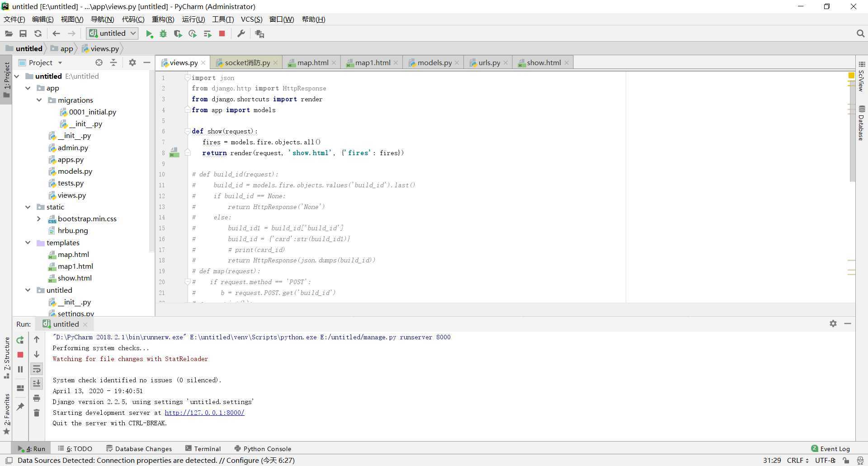Viewport: 868px width, 466px height.
Task: Start debugging with the bug icon
Action: [x=163, y=34]
